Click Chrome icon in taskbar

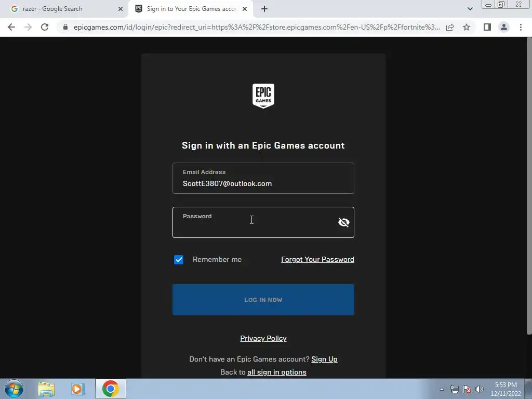(x=110, y=389)
